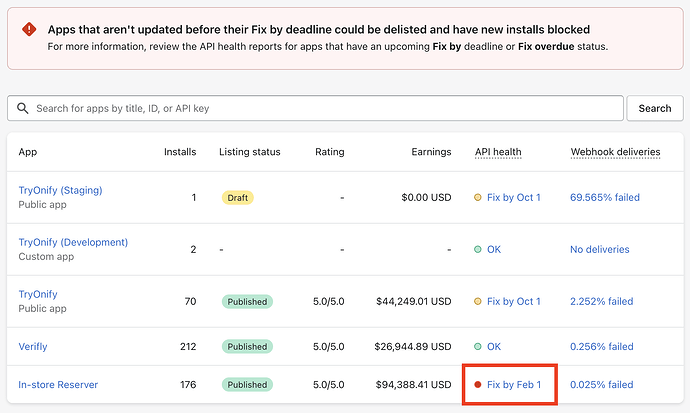The height and width of the screenshot is (413, 690).
Task: Click the $26,944.89 USD earnings value
Action: pyautogui.click(x=413, y=347)
